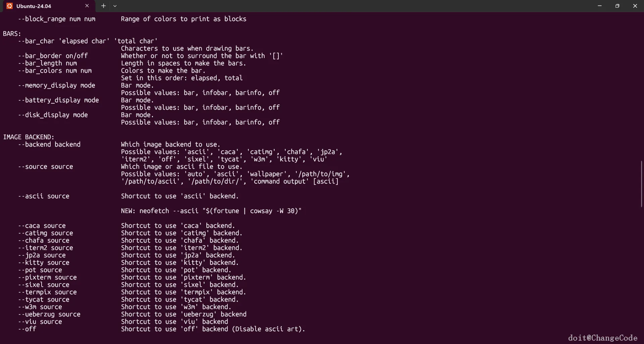This screenshot has height=344, width=644.
Task: Click the --kitty source option
Action: pyautogui.click(x=44, y=262)
